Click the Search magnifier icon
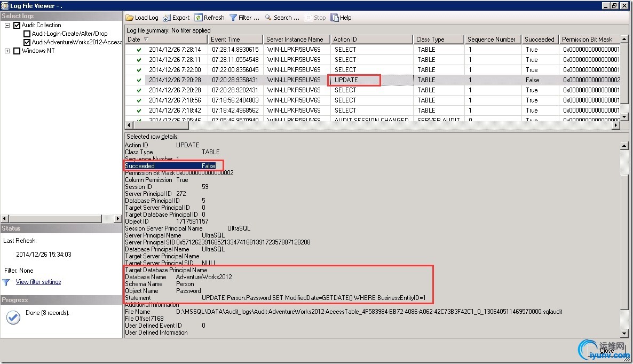The width and height of the screenshot is (633, 364). point(268,18)
